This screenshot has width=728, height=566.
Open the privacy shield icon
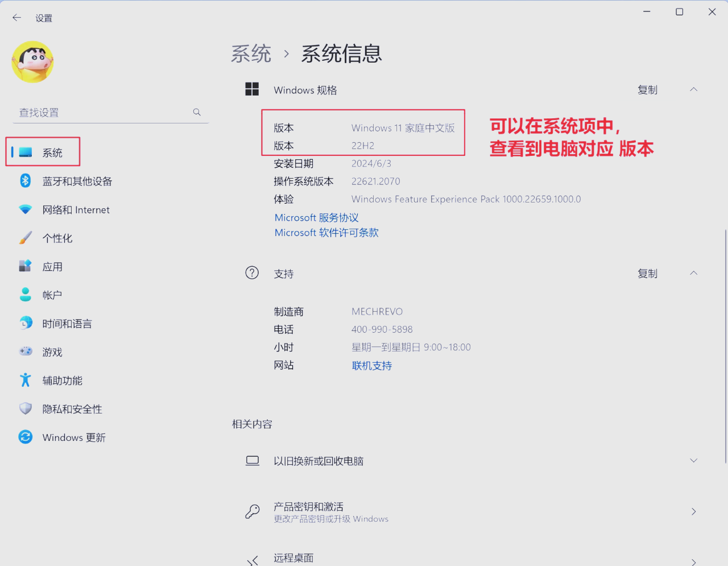point(26,408)
